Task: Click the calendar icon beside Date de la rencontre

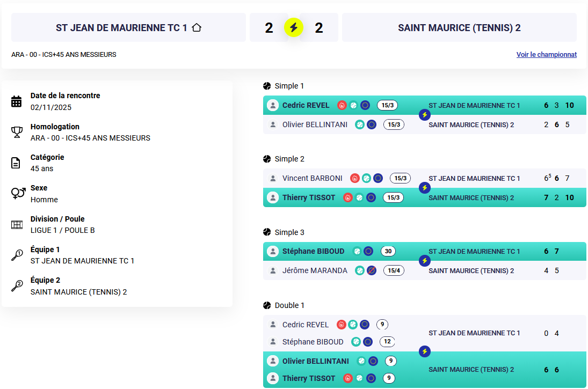Action: click(17, 101)
